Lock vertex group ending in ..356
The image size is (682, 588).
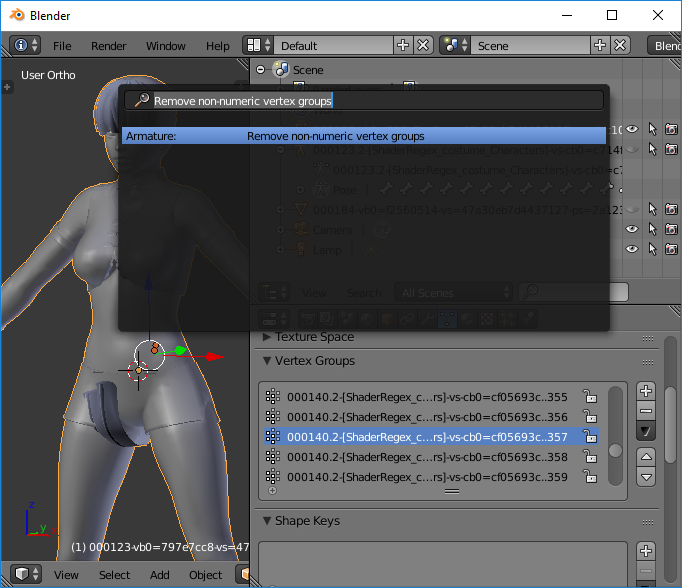[x=590, y=417]
